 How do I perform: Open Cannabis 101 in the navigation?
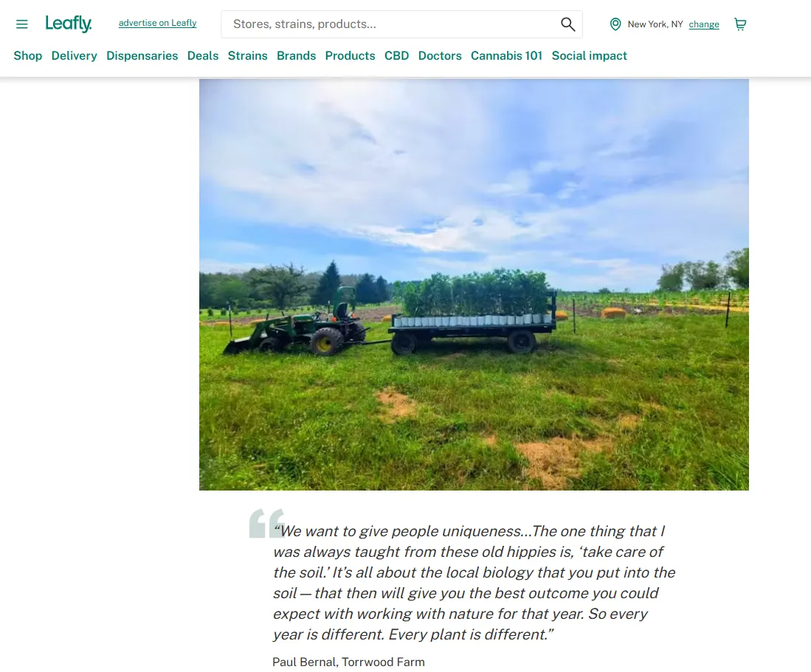click(506, 56)
